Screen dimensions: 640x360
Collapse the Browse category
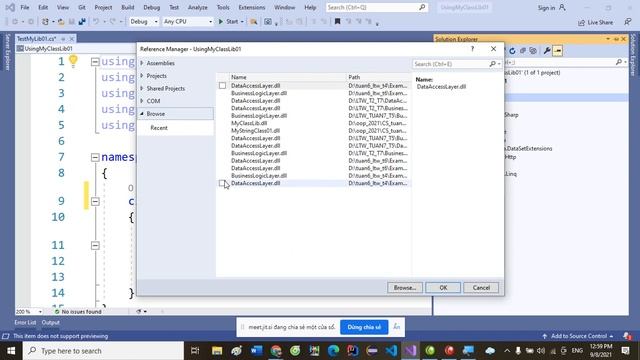coord(142,113)
